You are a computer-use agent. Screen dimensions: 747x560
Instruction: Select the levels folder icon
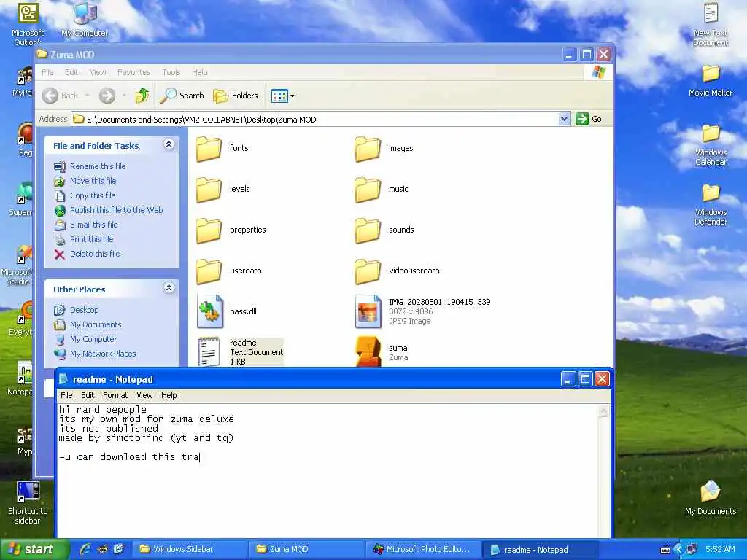(x=209, y=189)
